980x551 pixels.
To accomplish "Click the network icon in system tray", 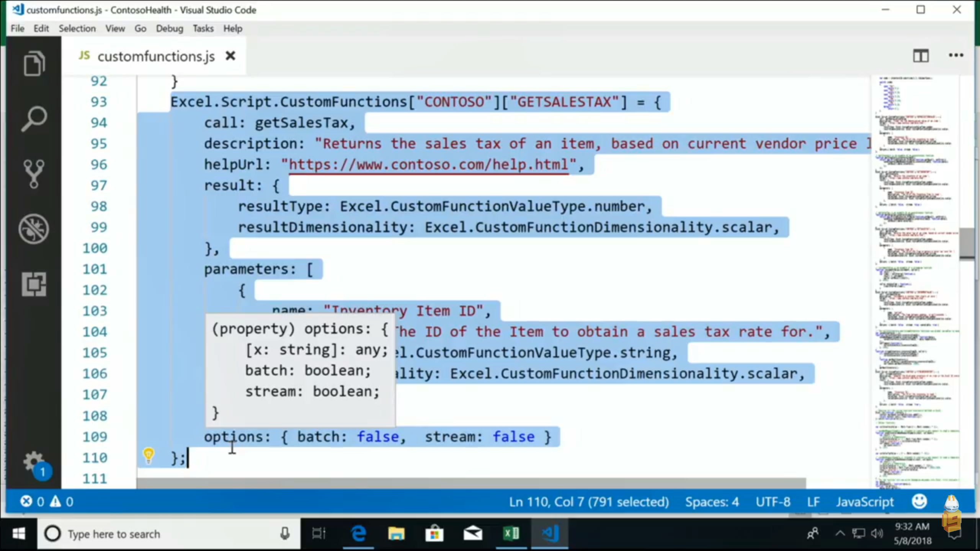I will pos(858,534).
